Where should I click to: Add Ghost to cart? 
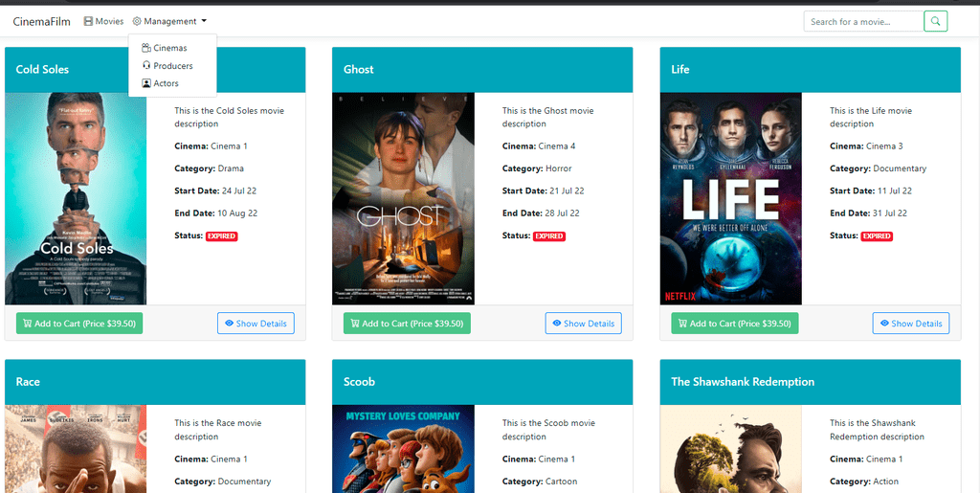coord(407,324)
